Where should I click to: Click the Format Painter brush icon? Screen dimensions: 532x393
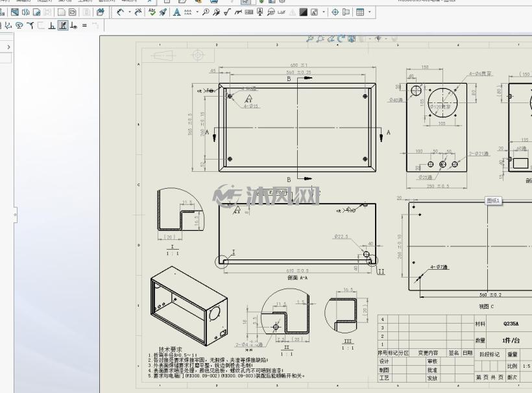(x=163, y=12)
